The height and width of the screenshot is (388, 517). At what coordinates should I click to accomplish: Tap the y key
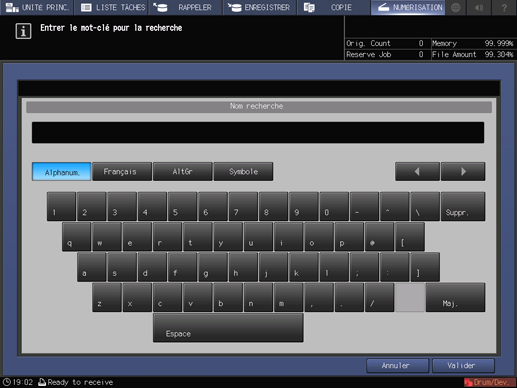pos(228,237)
